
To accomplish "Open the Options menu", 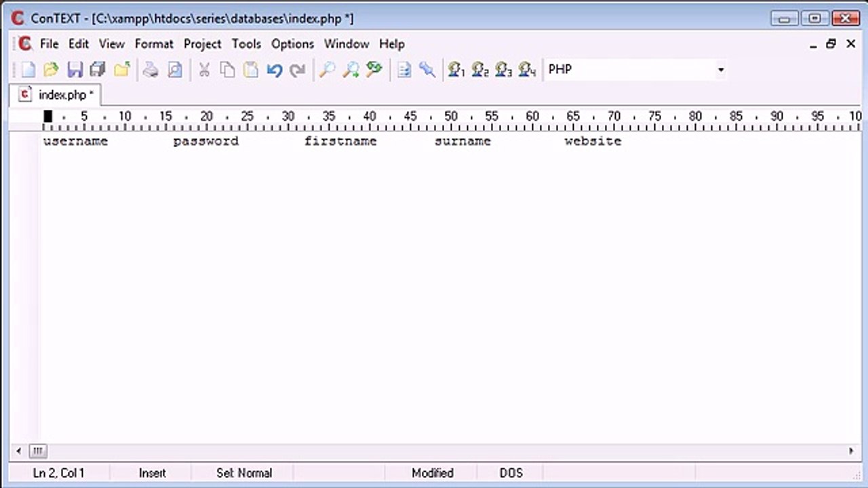I will pyautogui.click(x=293, y=43).
